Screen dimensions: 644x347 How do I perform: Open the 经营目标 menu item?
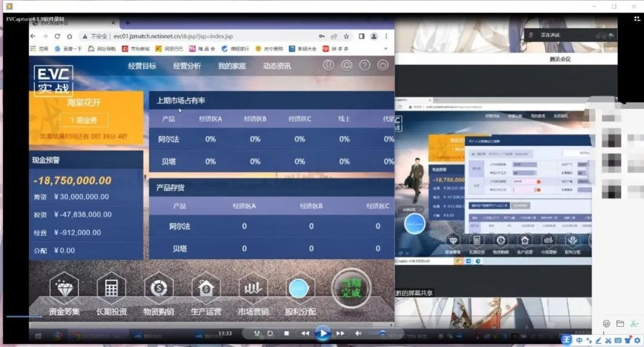pyautogui.click(x=142, y=66)
